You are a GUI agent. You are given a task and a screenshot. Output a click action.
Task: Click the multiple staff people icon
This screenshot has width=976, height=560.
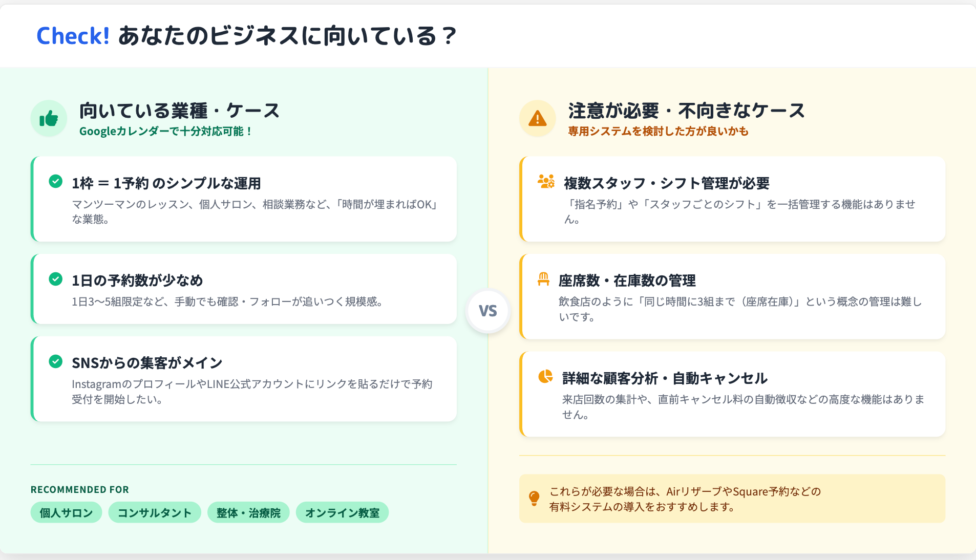pyautogui.click(x=546, y=182)
